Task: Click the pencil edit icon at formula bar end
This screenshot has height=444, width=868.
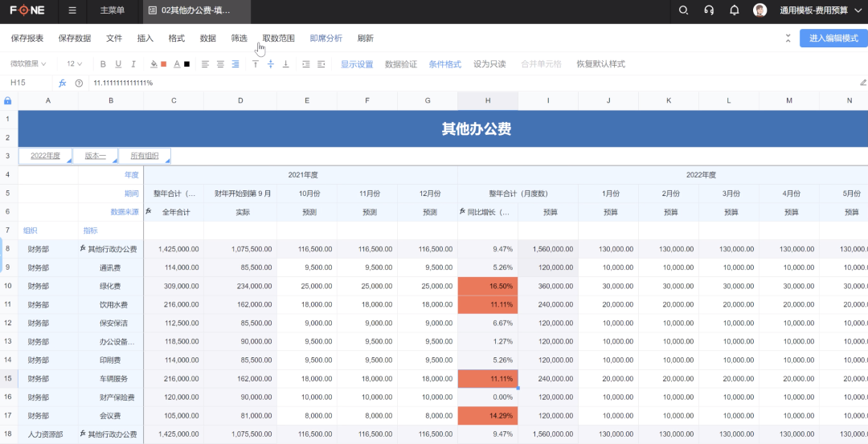Action: point(863,83)
